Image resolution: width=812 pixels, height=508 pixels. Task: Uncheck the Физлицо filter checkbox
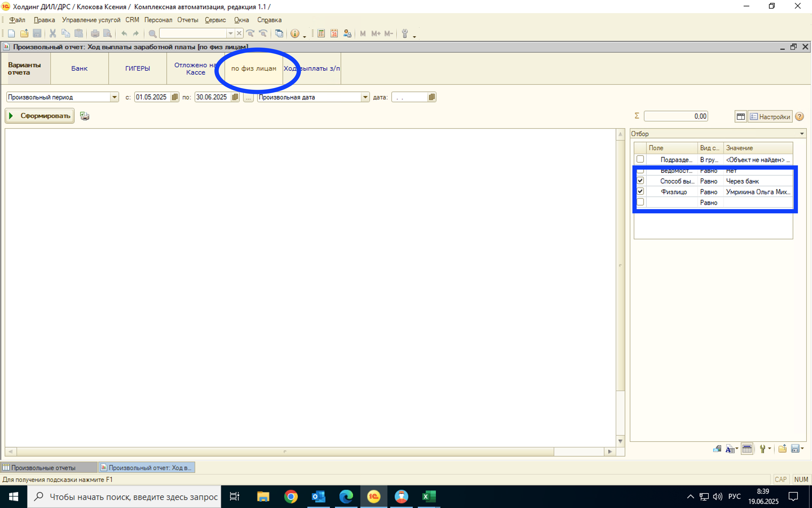640,192
